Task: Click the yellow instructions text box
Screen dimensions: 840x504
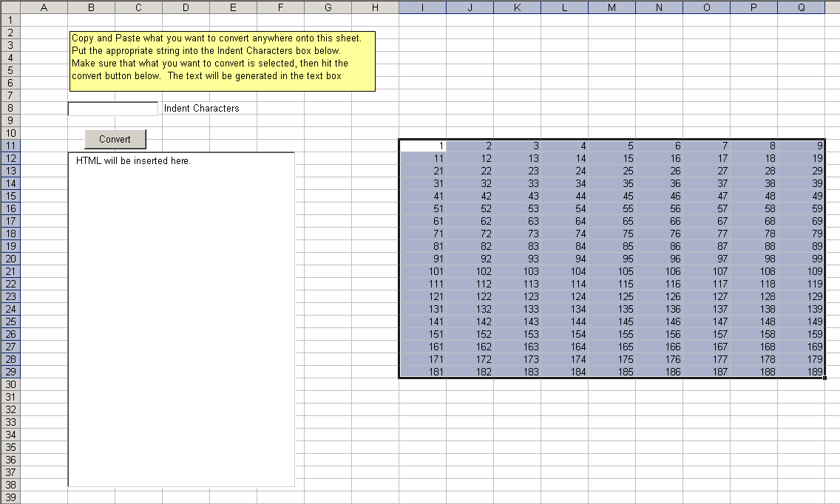Action: coord(222,61)
